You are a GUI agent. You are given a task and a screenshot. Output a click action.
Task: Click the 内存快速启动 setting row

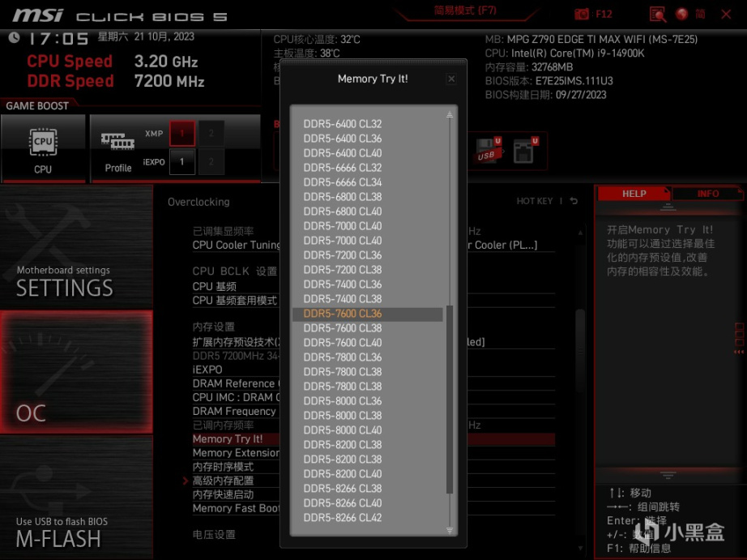[236, 494]
